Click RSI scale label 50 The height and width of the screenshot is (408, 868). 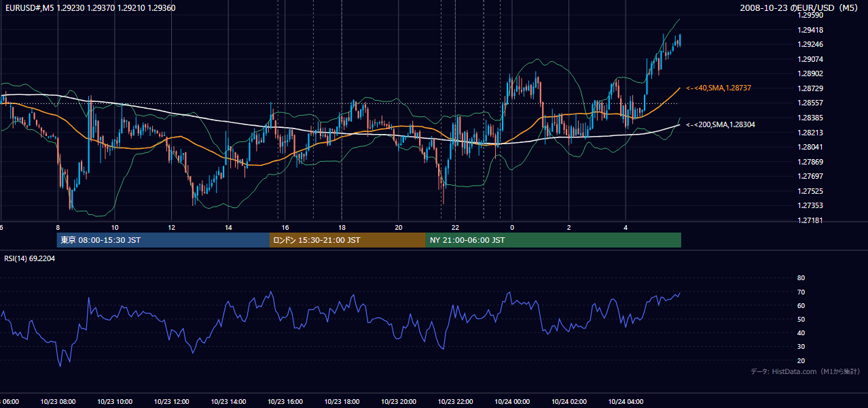(x=801, y=320)
